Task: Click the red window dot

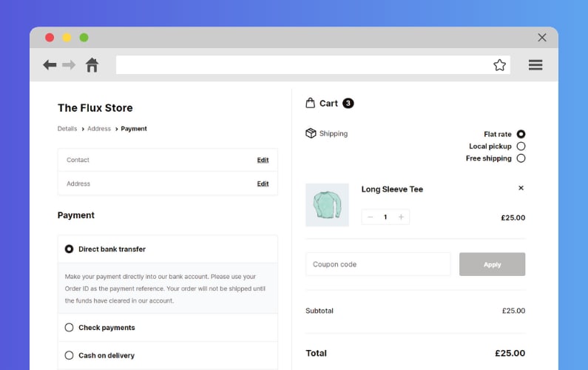Action: [50, 38]
